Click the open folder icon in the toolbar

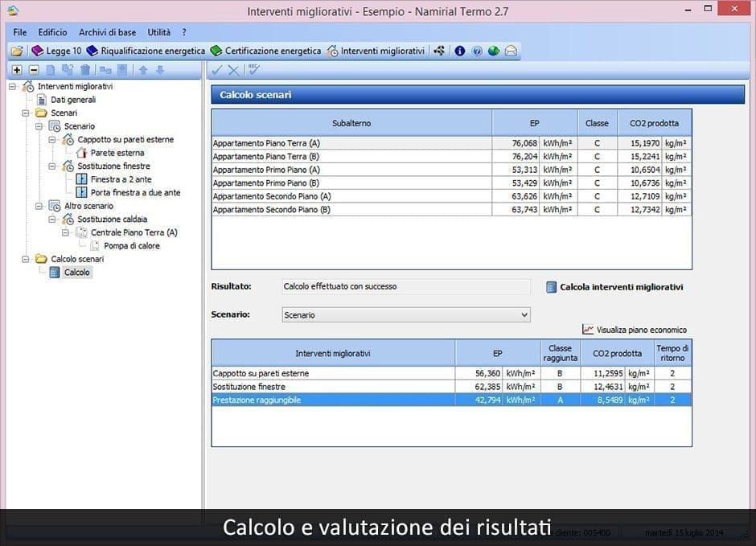click(16, 49)
